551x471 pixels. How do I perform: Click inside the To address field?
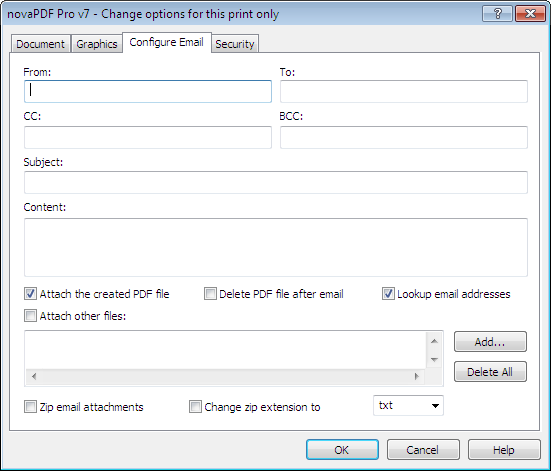click(404, 91)
